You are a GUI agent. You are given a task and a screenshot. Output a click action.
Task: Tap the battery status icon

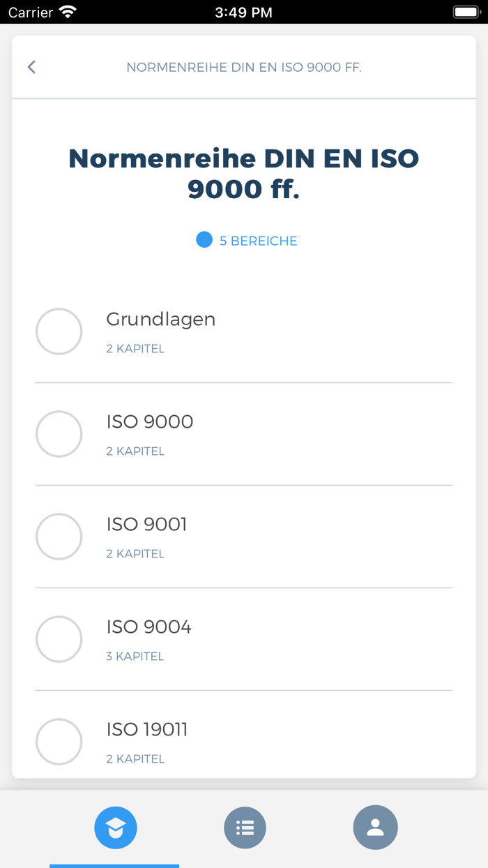466,12
